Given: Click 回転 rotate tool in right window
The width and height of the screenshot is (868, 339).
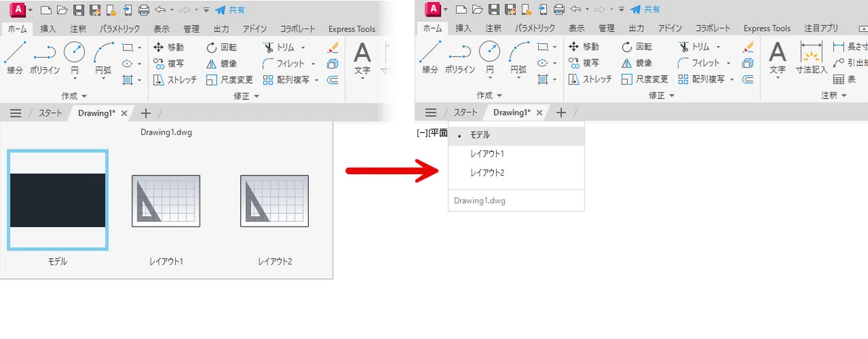Looking at the screenshot, I should click(637, 46).
